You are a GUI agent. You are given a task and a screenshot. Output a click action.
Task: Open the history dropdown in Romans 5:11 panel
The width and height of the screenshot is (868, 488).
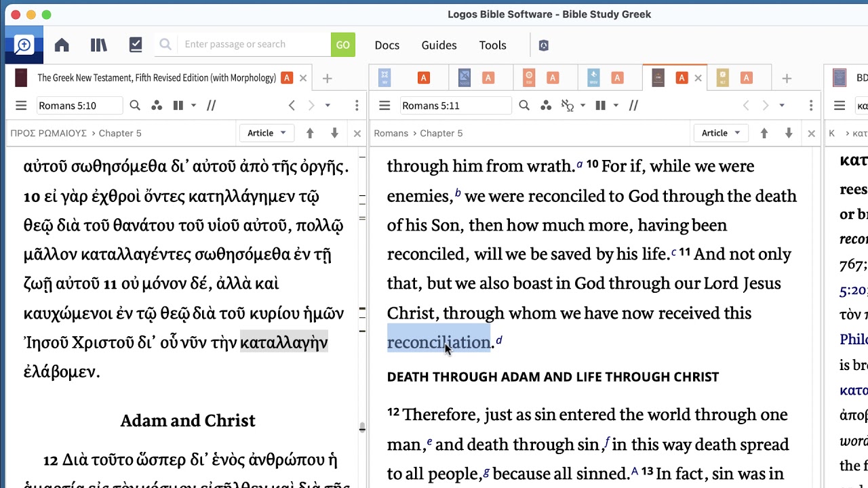782,106
